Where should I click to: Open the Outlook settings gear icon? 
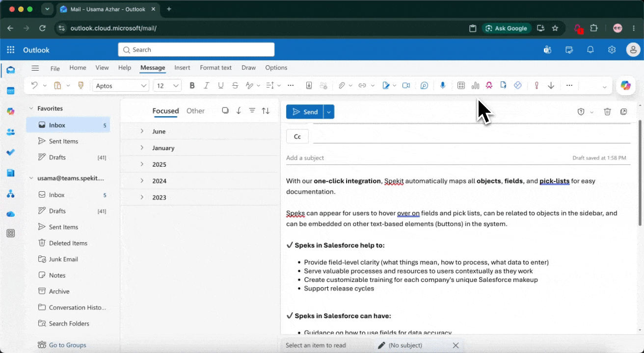point(612,50)
